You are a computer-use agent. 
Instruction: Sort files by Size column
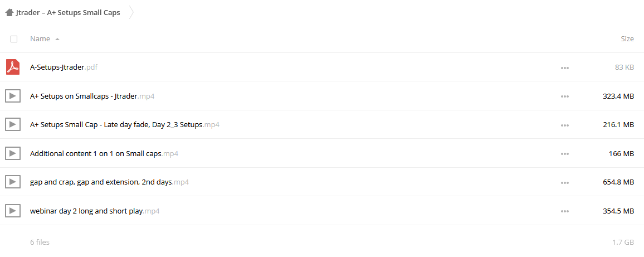[x=627, y=39]
